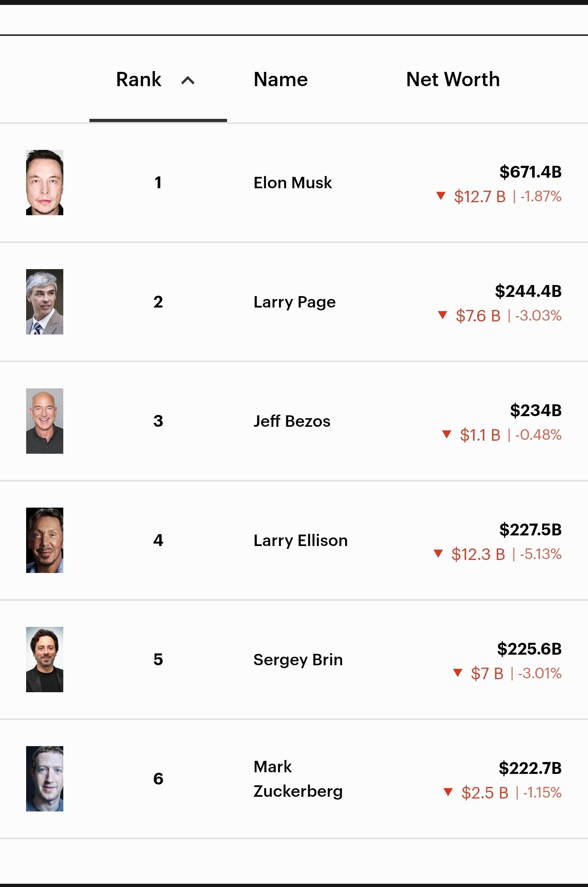
Task: Click the Jeff Bezos name
Action: tap(292, 421)
